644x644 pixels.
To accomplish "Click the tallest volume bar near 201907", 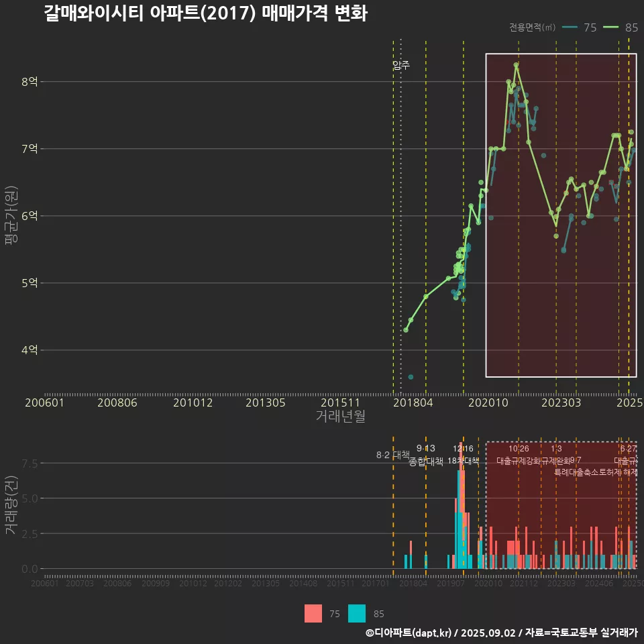I will click(462, 506).
